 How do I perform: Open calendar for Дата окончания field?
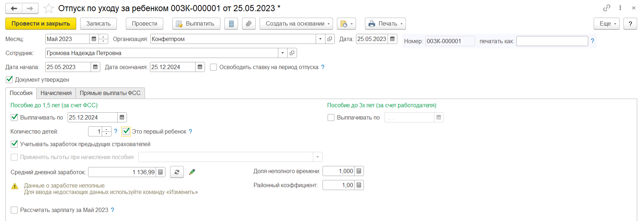[x=200, y=67]
